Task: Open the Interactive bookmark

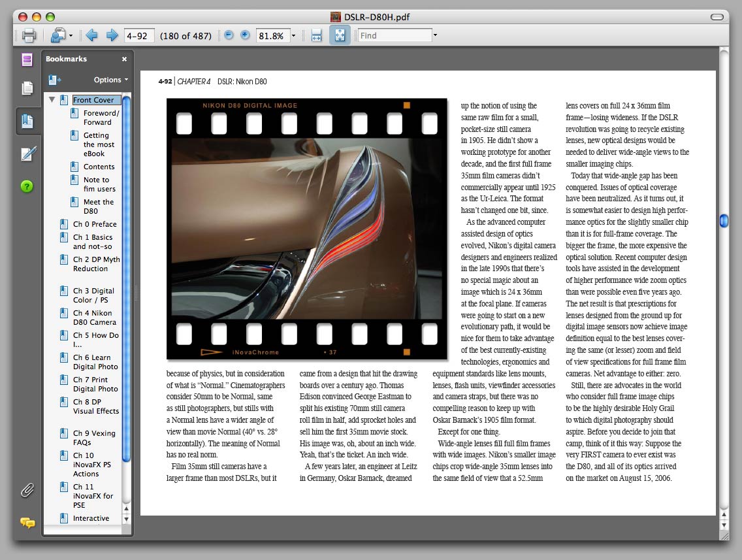Action: (x=91, y=518)
